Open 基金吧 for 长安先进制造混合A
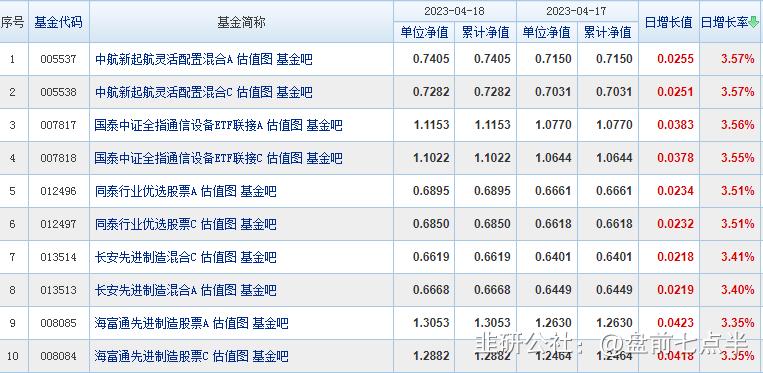Image resolution: width=763 pixels, height=373 pixels. pos(258,290)
